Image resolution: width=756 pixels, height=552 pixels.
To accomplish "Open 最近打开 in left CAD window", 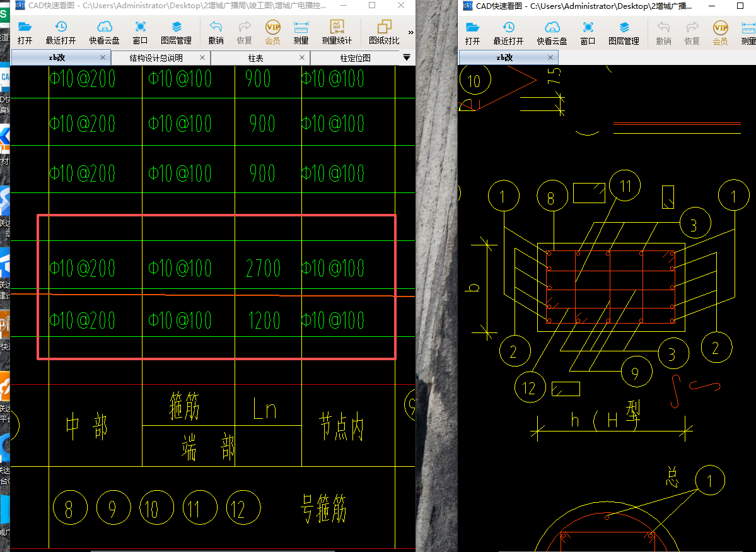I will (x=61, y=32).
